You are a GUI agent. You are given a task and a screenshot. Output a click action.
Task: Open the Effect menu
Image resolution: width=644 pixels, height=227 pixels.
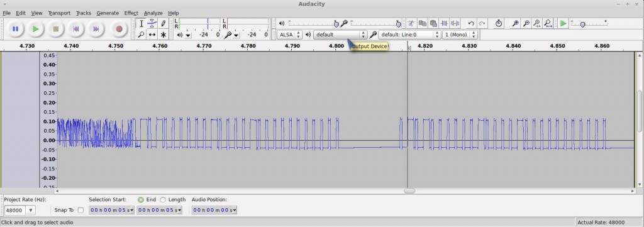pos(131,13)
